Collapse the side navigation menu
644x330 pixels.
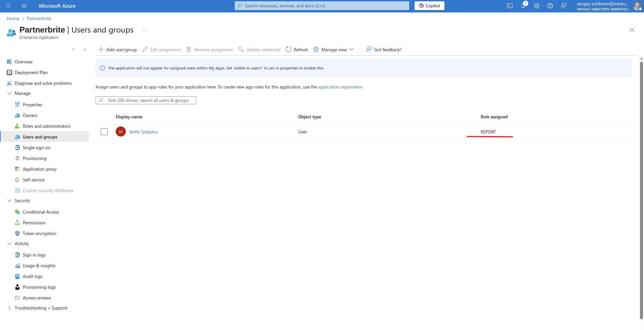coord(85,50)
